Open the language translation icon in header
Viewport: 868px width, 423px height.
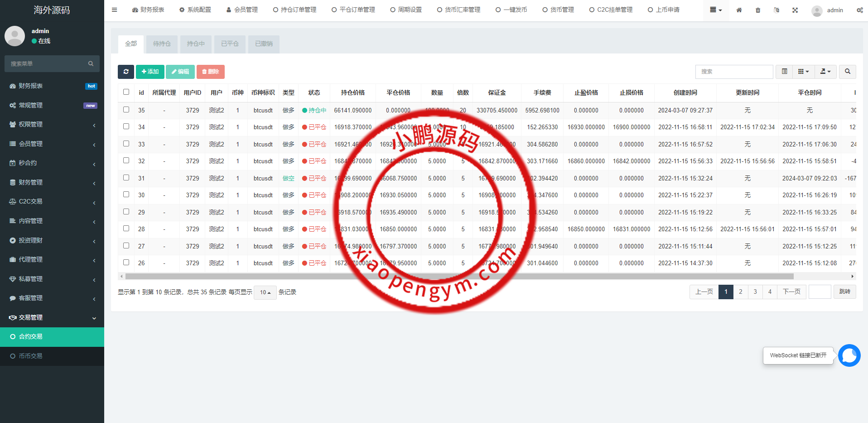[776, 10]
